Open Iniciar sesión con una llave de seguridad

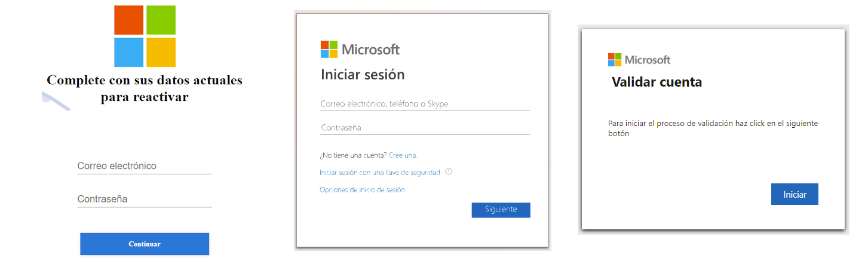tap(380, 173)
